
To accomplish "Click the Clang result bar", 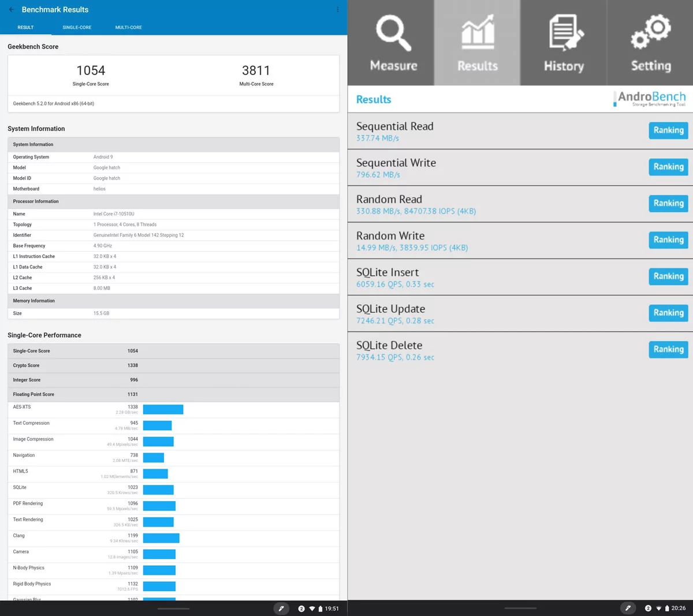I will [x=161, y=538].
